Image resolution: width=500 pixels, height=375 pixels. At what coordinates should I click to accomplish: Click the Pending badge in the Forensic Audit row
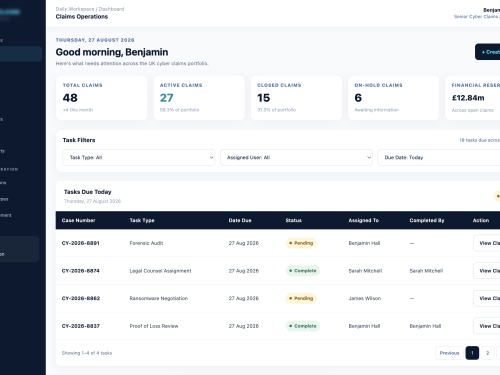point(301,243)
